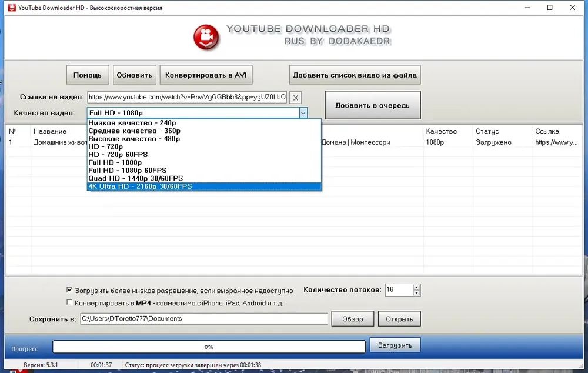588x373 pixels.
Task: Open the Помощь help button
Action: 88,75
